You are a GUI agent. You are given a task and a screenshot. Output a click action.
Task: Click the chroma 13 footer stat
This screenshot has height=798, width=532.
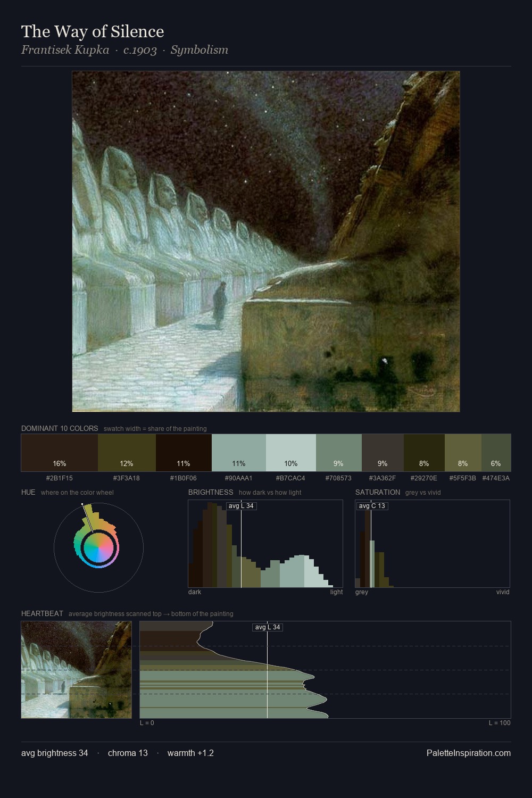(x=128, y=753)
